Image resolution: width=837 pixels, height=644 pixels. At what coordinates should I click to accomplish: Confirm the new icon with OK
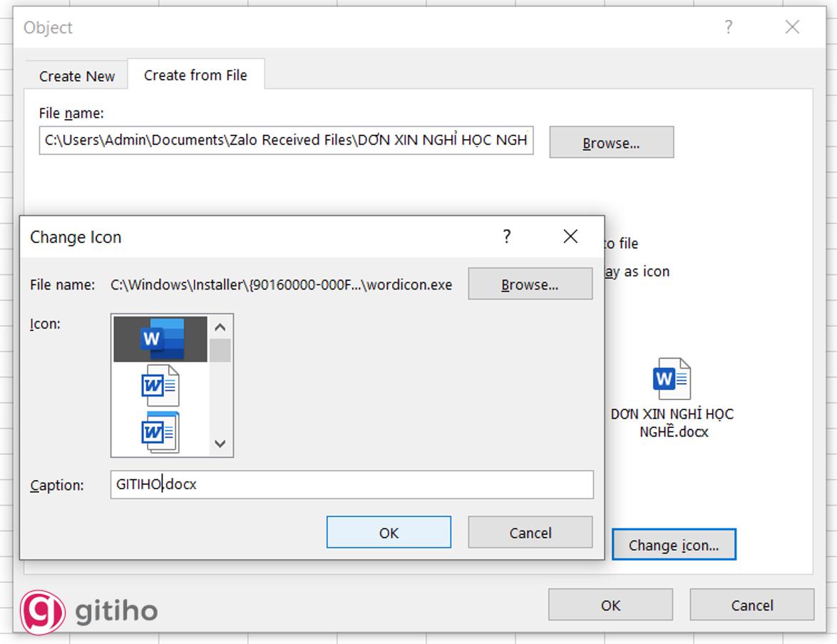389,532
